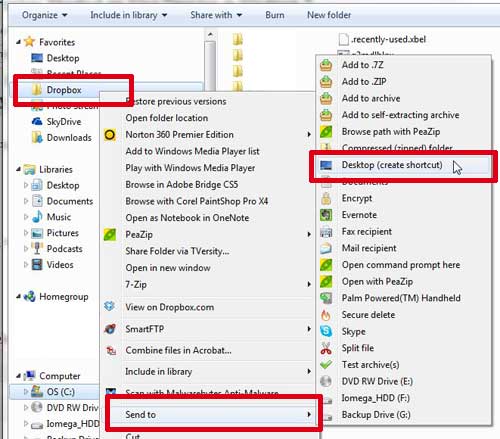
Task: Click the green checkmark for Test archive(s)
Action: (326, 365)
